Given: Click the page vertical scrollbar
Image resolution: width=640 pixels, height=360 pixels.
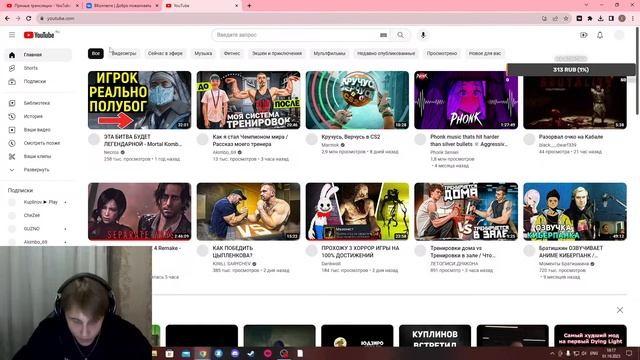Looking at the screenshot, I should (x=637, y=71).
